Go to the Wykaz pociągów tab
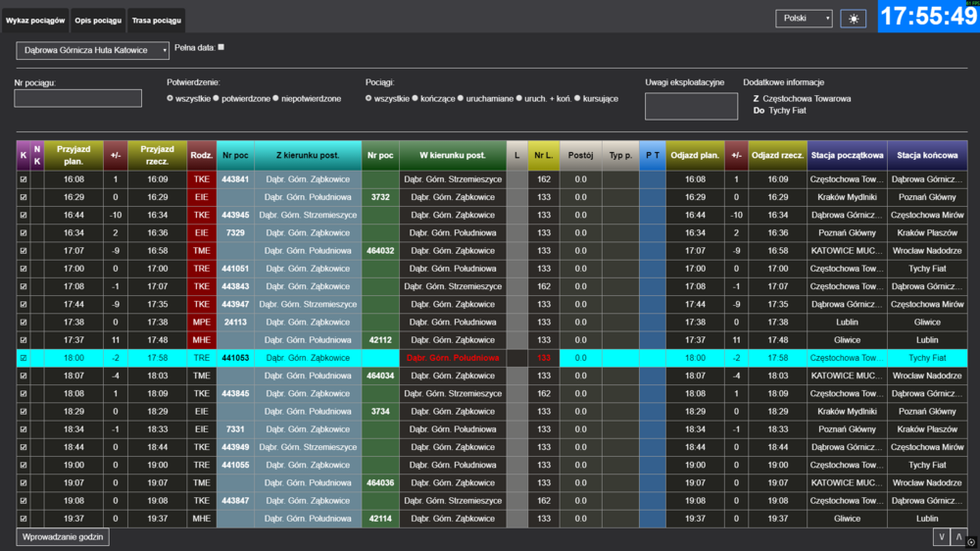Image resolution: width=980 pixels, height=551 pixels. click(35, 21)
